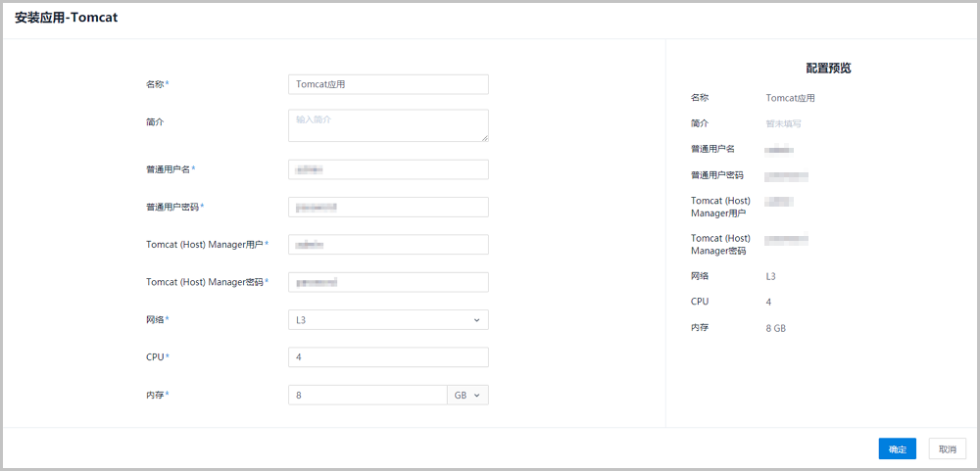Click the 暂未填写 placeholder in preview
Screen dimensions: 980x471
783,124
